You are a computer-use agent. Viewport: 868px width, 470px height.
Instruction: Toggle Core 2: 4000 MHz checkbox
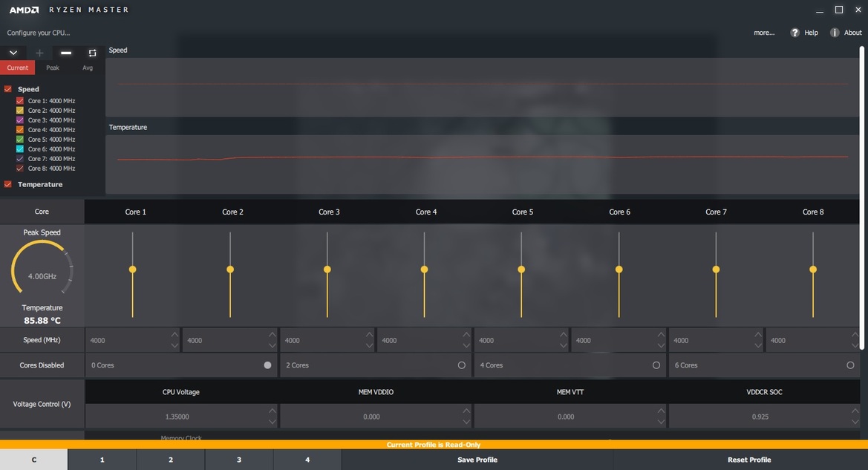point(20,110)
